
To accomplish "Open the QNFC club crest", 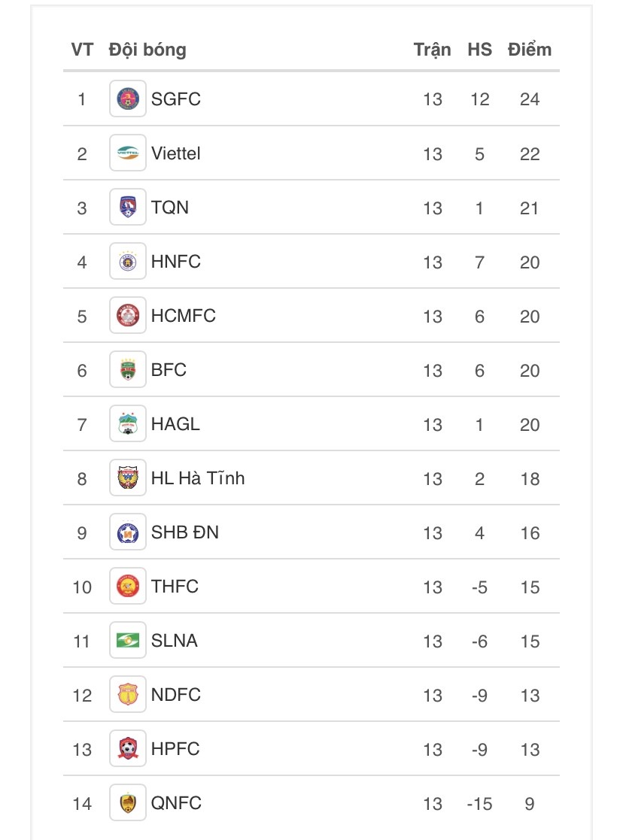I will point(128,802).
